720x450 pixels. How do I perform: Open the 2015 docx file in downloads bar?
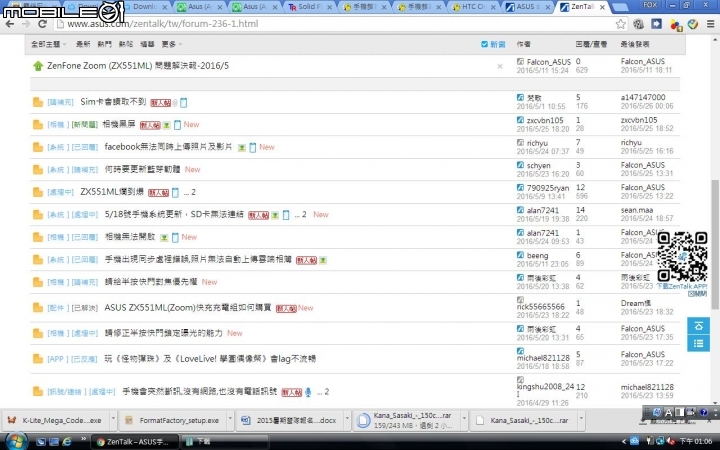[x=291, y=420]
